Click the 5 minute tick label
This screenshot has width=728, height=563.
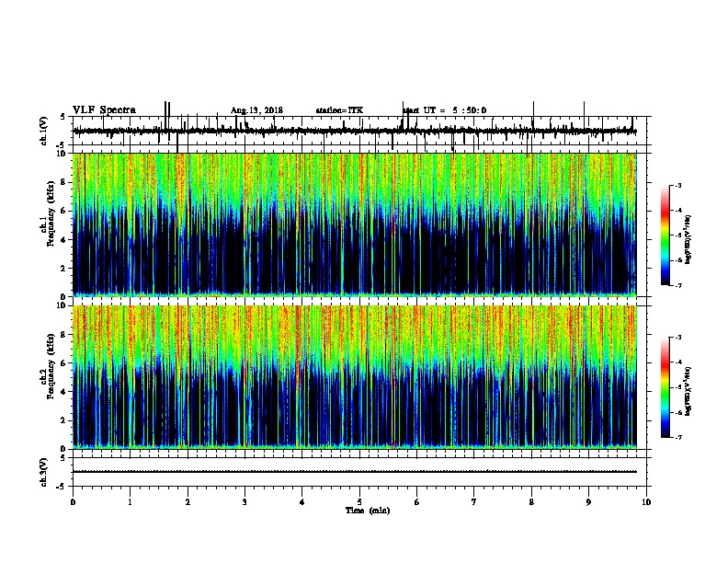[x=359, y=502]
